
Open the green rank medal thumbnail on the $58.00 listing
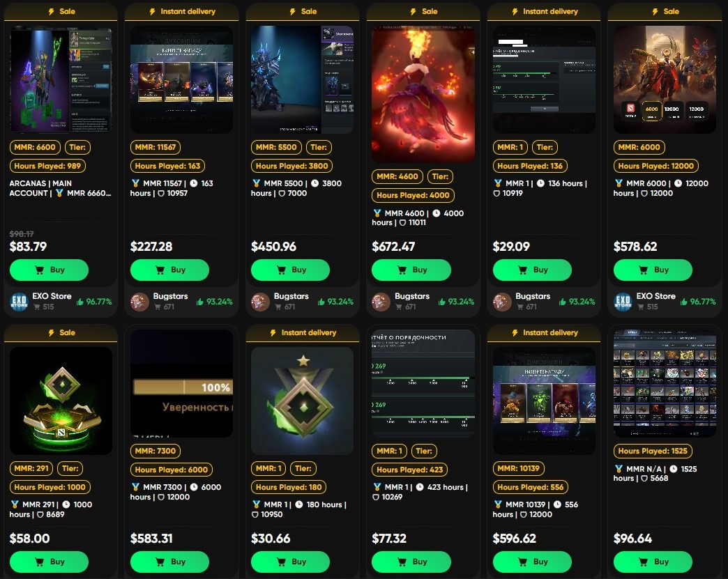61,401
